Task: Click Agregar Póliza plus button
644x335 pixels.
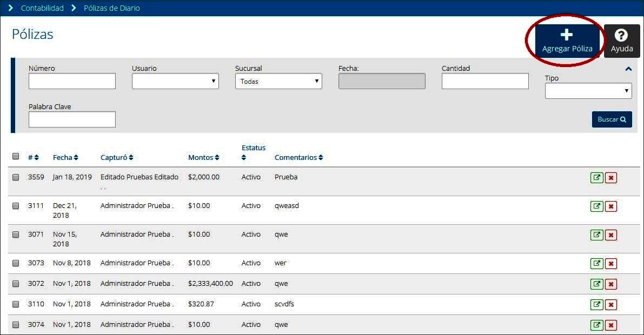Action: coord(567,41)
